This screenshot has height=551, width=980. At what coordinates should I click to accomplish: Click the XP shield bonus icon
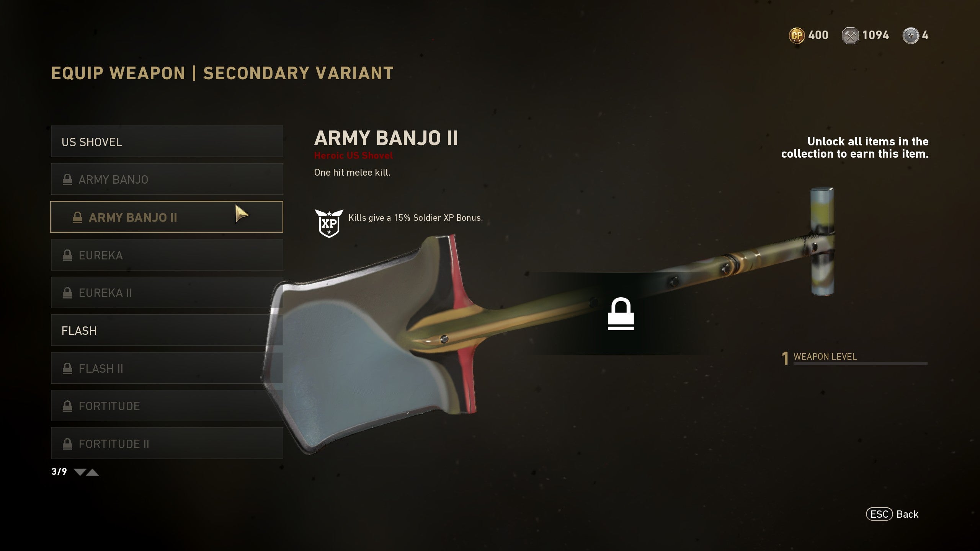329,223
